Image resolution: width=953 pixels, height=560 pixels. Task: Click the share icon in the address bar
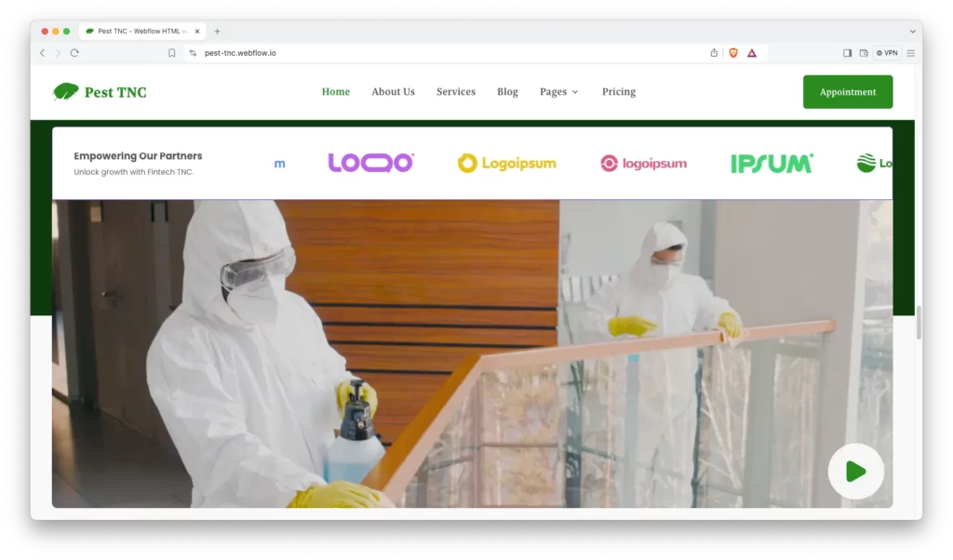[x=714, y=53]
